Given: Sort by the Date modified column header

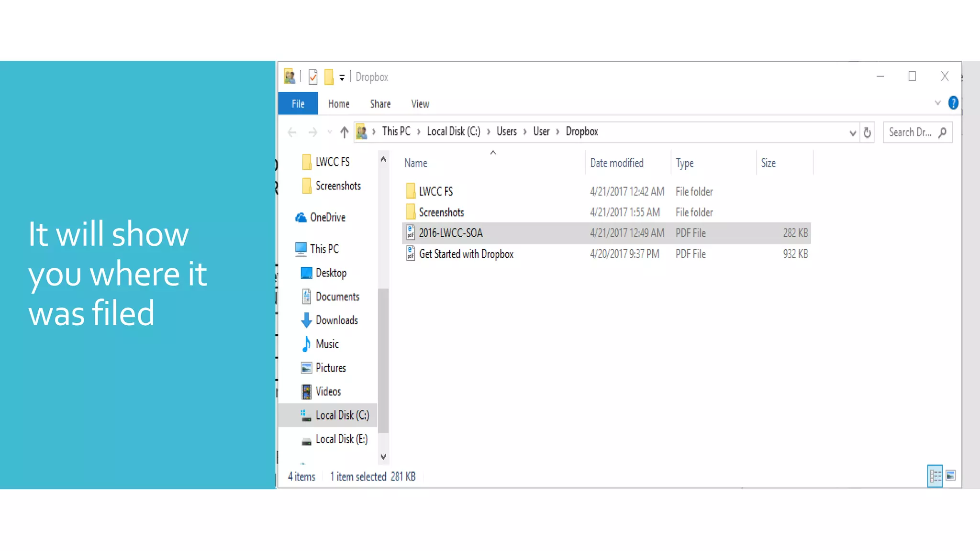Looking at the screenshot, I should [x=617, y=163].
